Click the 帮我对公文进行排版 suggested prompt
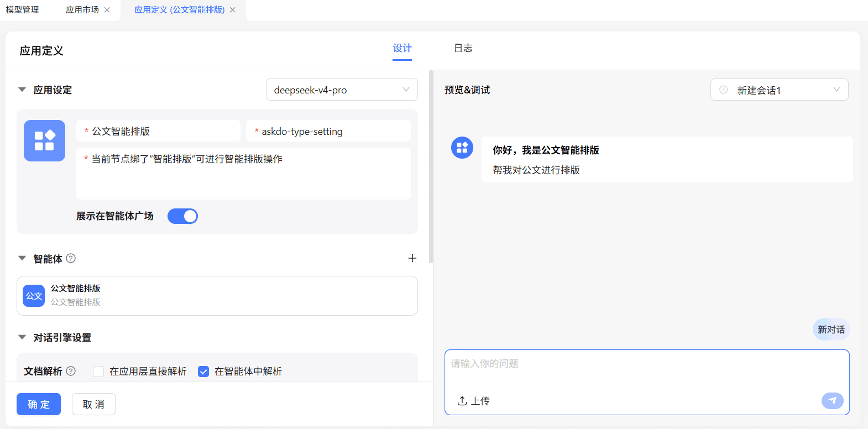Screen dimensions: 868x429 pos(536,170)
